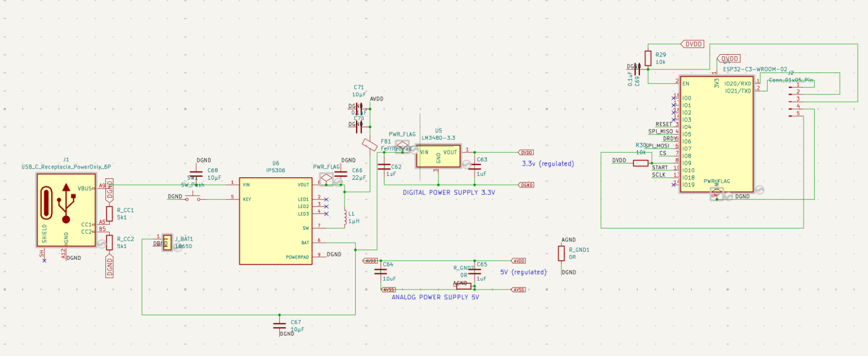
Task: Select the R_GND1 0R resistor symbol
Action: [561, 254]
